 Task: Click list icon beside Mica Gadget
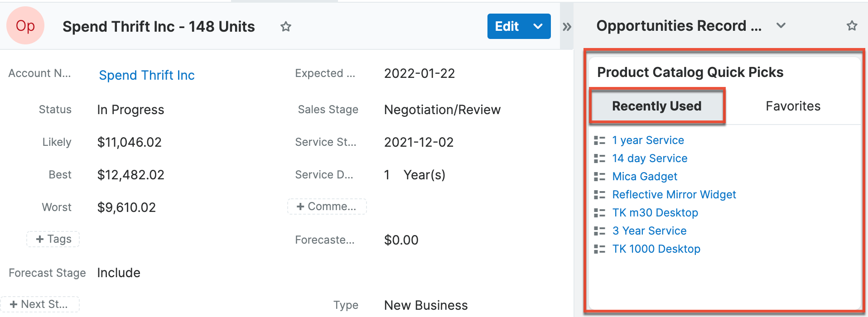point(599,177)
